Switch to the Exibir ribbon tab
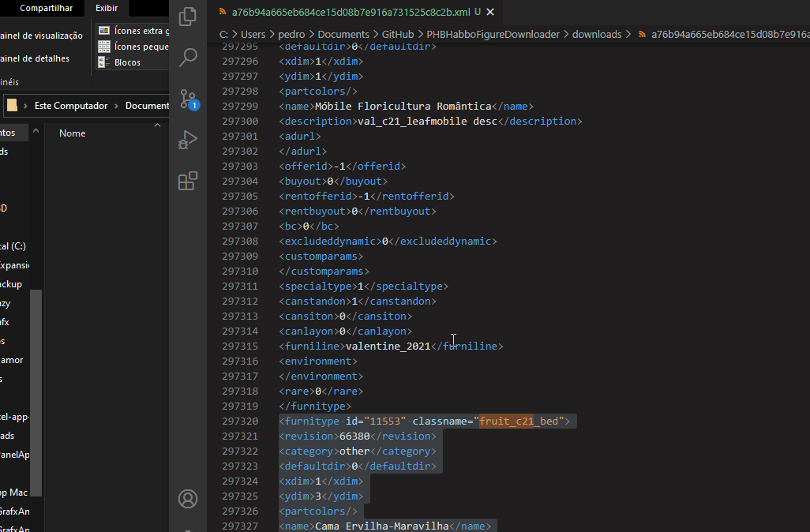 pyautogui.click(x=107, y=8)
